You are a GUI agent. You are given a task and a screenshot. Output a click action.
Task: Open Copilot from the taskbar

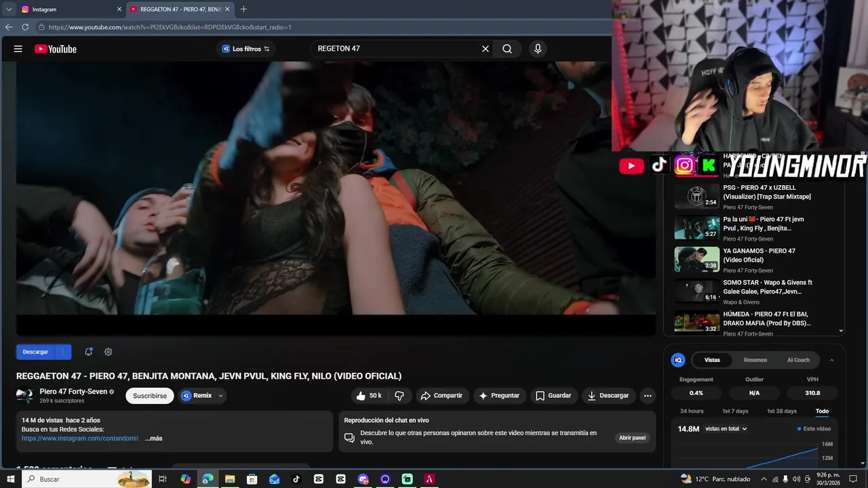pos(186,479)
